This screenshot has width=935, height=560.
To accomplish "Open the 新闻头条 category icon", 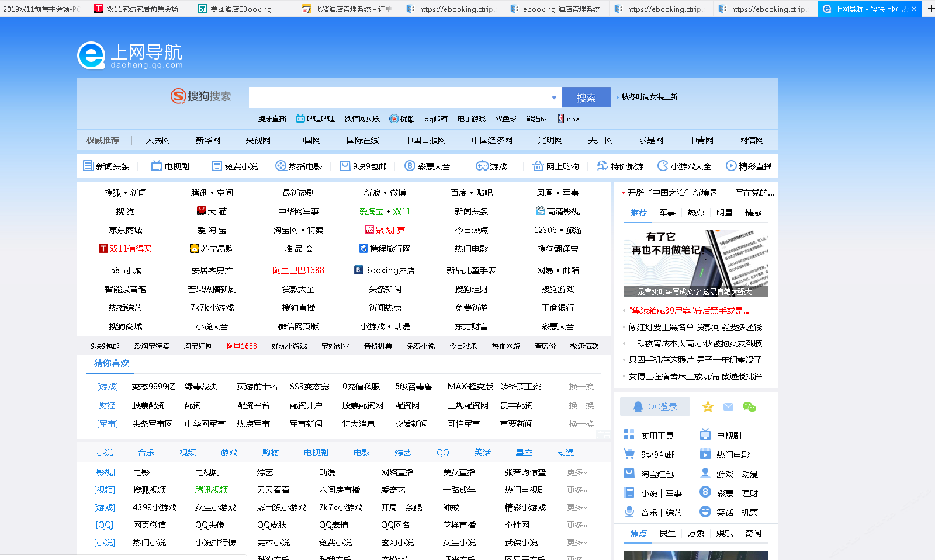I will [x=88, y=166].
